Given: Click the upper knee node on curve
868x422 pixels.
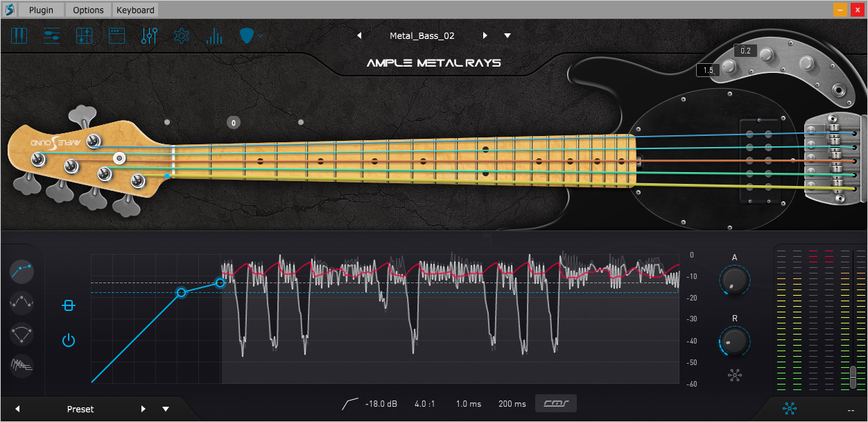Looking at the screenshot, I should tap(220, 282).
